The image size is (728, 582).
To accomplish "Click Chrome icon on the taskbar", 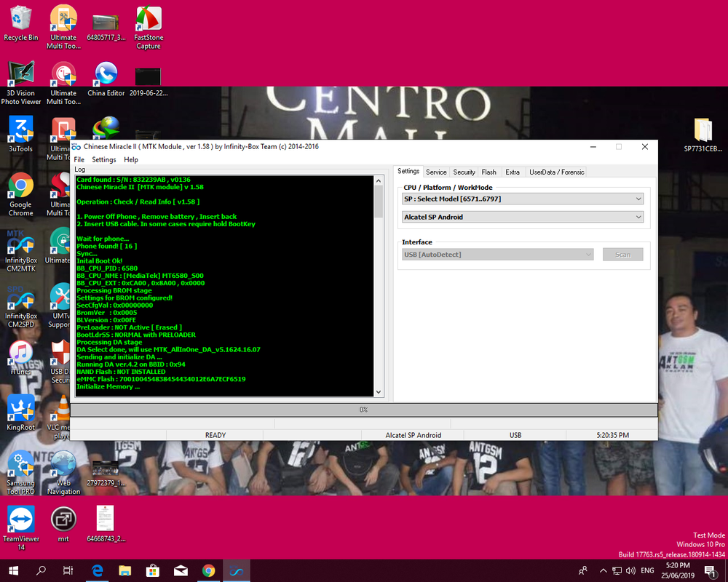I will (x=208, y=570).
